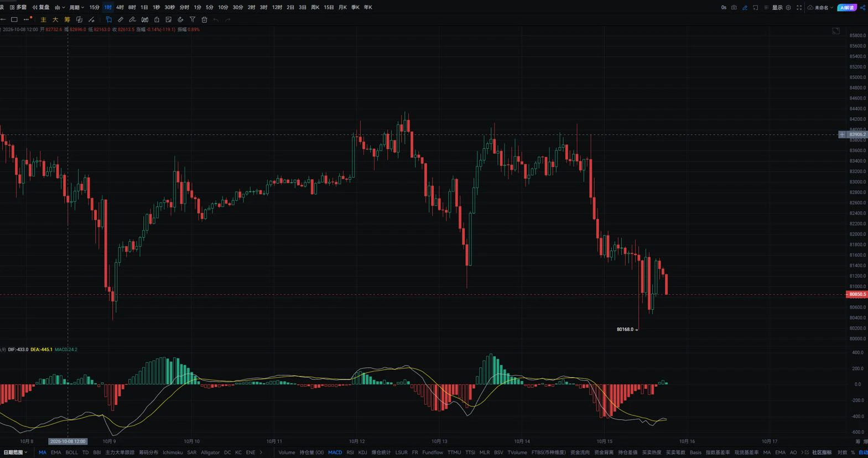Click the 对数 log scale option
The width and height of the screenshot is (868, 458).
click(842, 452)
